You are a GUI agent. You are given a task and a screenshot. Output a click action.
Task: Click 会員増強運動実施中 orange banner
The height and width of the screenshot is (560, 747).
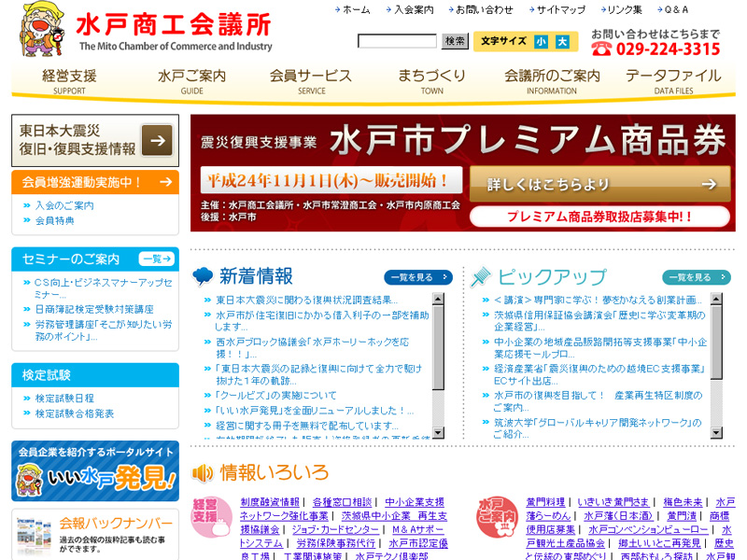pyautogui.click(x=95, y=182)
